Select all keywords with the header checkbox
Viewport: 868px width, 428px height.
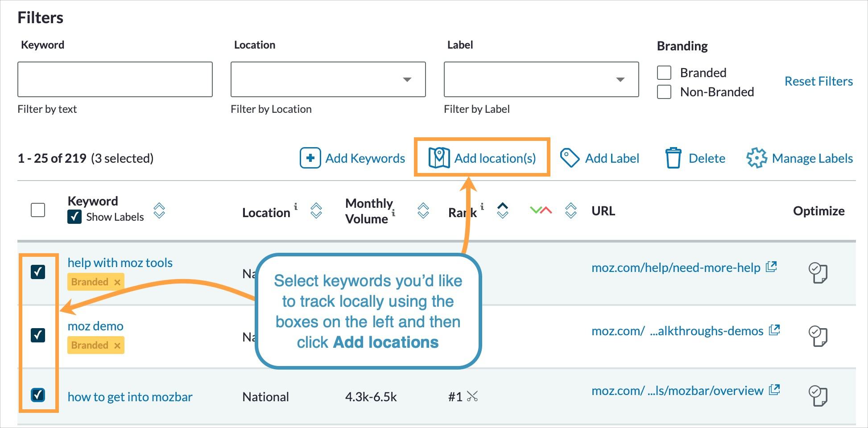pos(37,210)
